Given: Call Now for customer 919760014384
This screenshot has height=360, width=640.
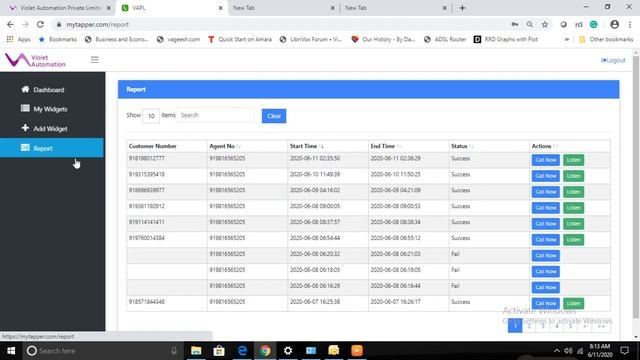Looking at the screenshot, I should [545, 240].
